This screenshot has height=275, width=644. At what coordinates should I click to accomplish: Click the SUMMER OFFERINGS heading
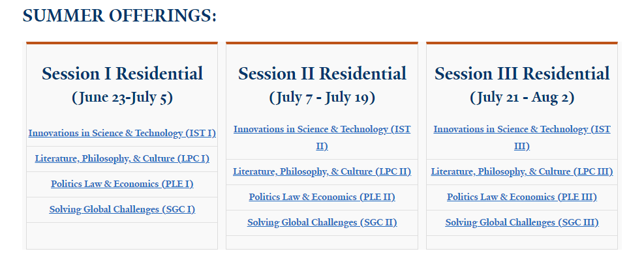pyautogui.click(x=119, y=16)
